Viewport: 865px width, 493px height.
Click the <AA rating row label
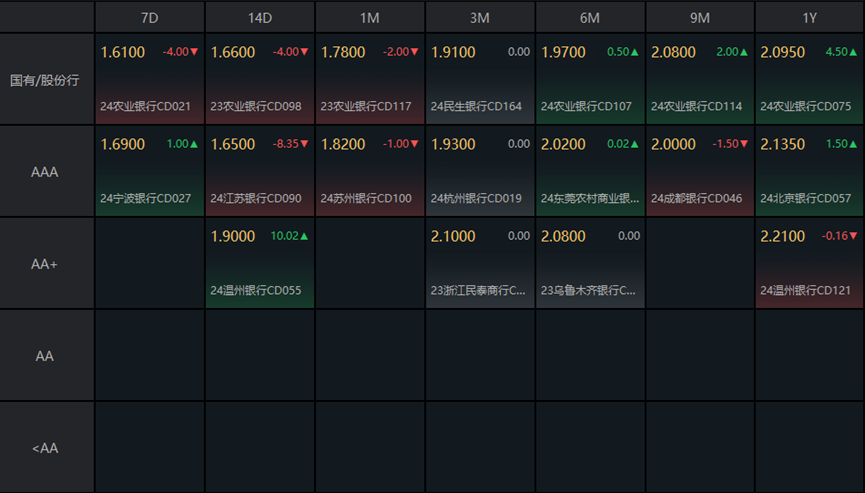point(45,448)
